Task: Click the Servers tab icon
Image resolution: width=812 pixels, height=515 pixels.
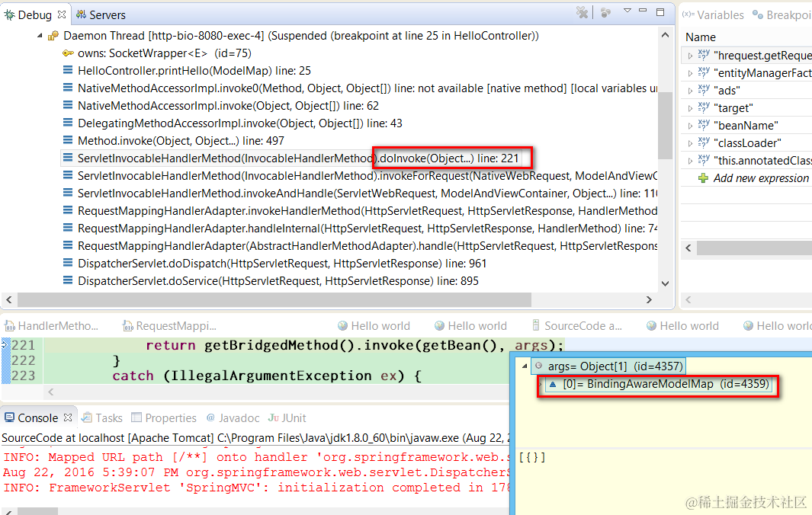Action: click(x=82, y=15)
